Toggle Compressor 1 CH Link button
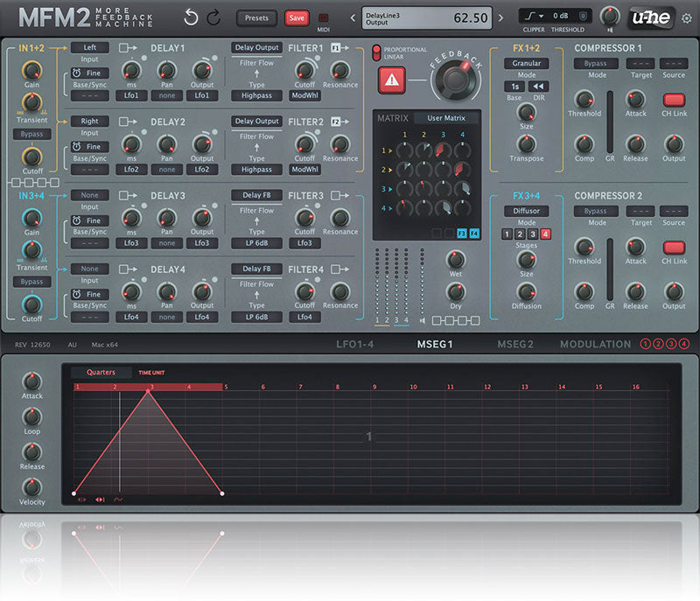The height and width of the screenshot is (601, 700). (674, 100)
